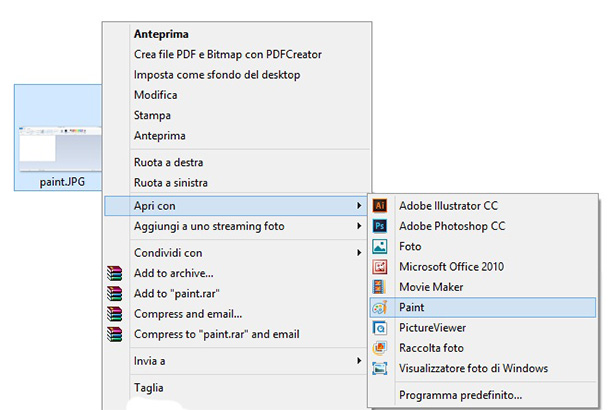Open with Paint from submenu

[482, 307]
